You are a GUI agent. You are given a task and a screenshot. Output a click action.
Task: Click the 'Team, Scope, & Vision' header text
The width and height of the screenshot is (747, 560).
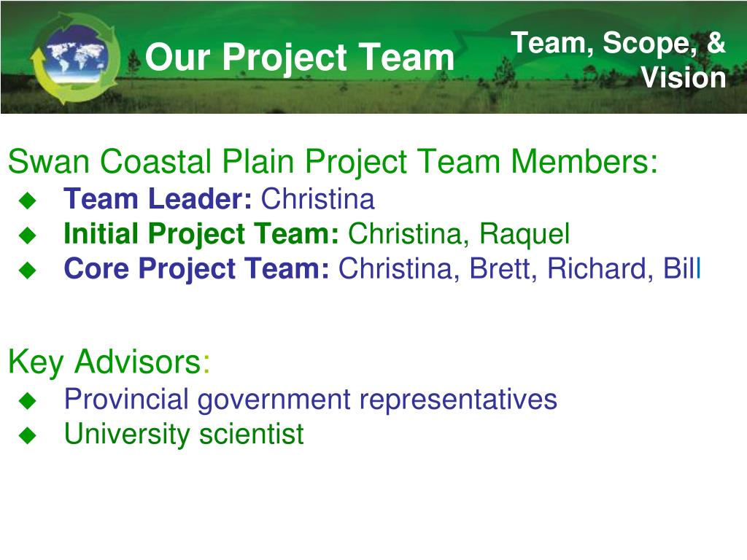(x=619, y=60)
